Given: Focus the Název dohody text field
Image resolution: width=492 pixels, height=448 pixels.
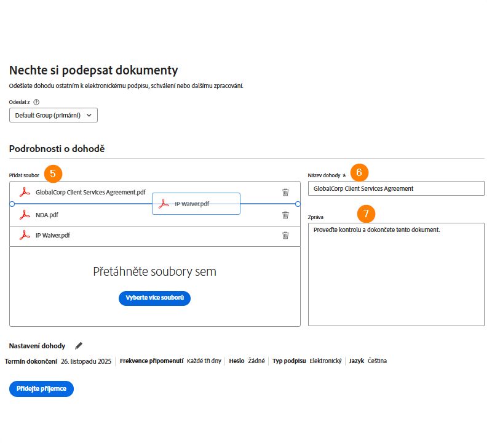Looking at the screenshot, I should [x=395, y=188].
